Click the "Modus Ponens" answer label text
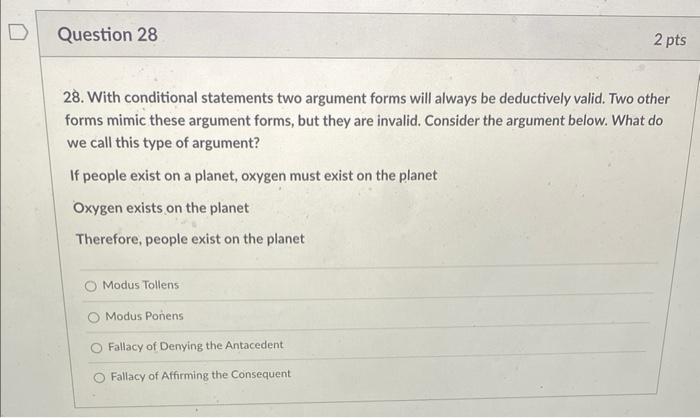 coord(144,316)
